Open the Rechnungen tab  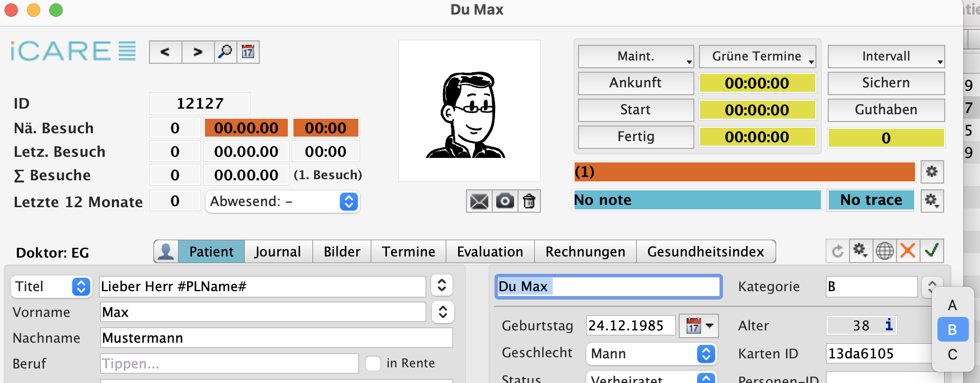(585, 252)
